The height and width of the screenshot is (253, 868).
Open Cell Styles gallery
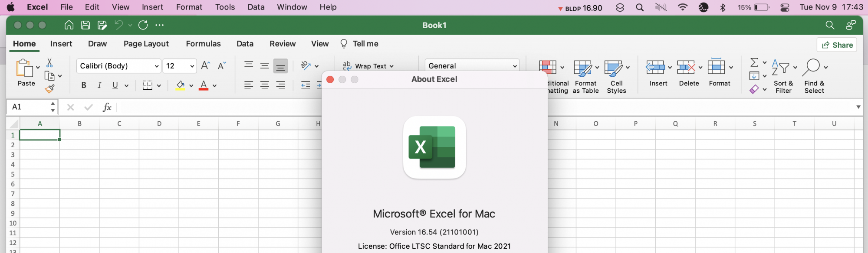[616, 77]
